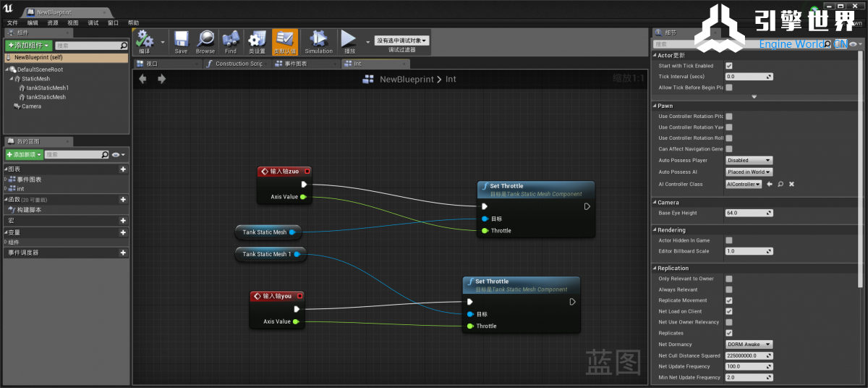868x388 pixels.
Task: Open Net Dormancy dropdown
Action: tap(749, 345)
